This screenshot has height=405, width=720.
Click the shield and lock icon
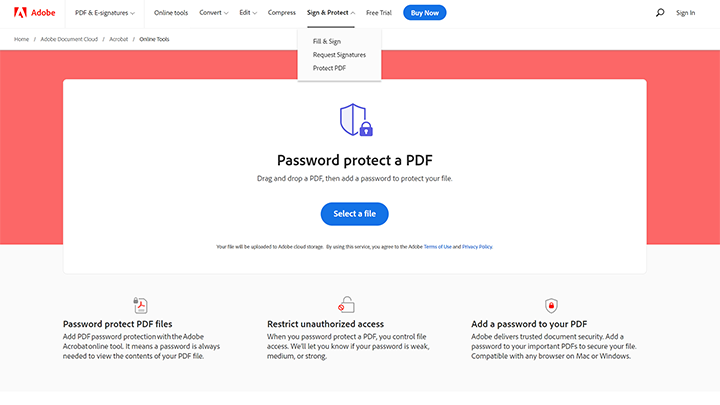[355, 120]
